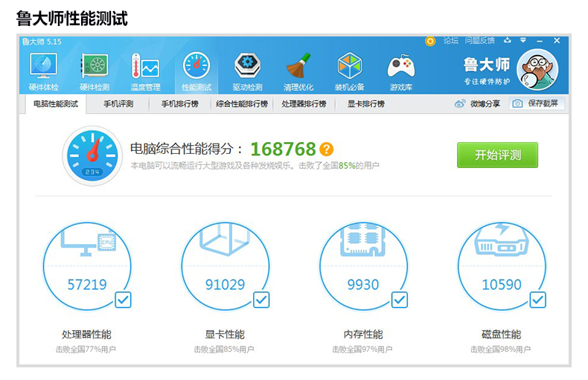The height and width of the screenshot is (380, 588).
Task: Click the 鲁大师 mascot avatar
Action: pyautogui.click(x=537, y=70)
